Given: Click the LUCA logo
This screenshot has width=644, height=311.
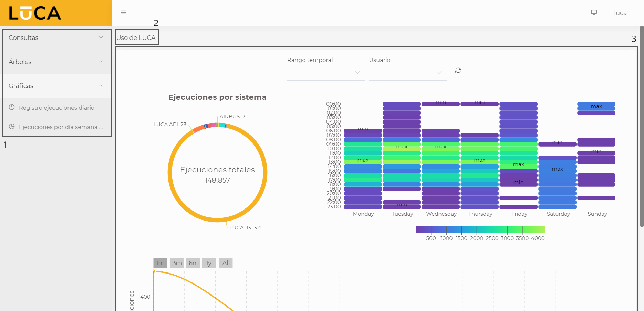Looking at the screenshot, I should pyautogui.click(x=35, y=13).
